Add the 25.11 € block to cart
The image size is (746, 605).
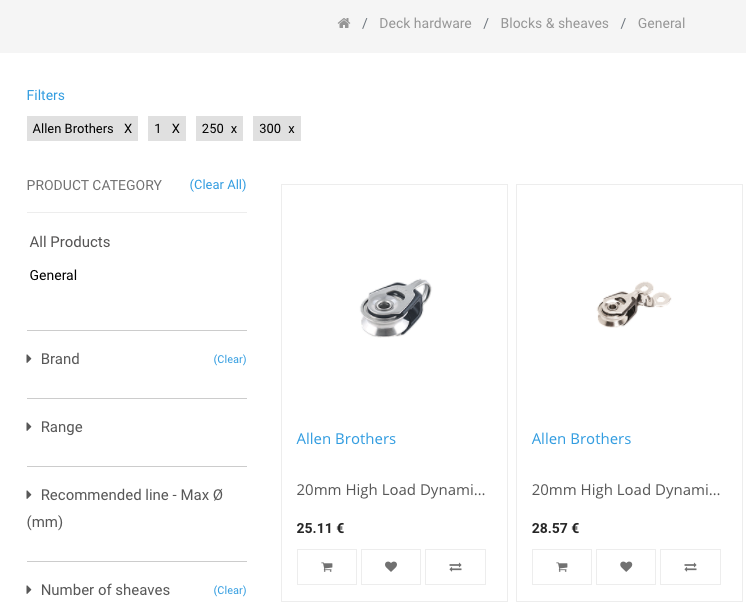[x=327, y=567]
